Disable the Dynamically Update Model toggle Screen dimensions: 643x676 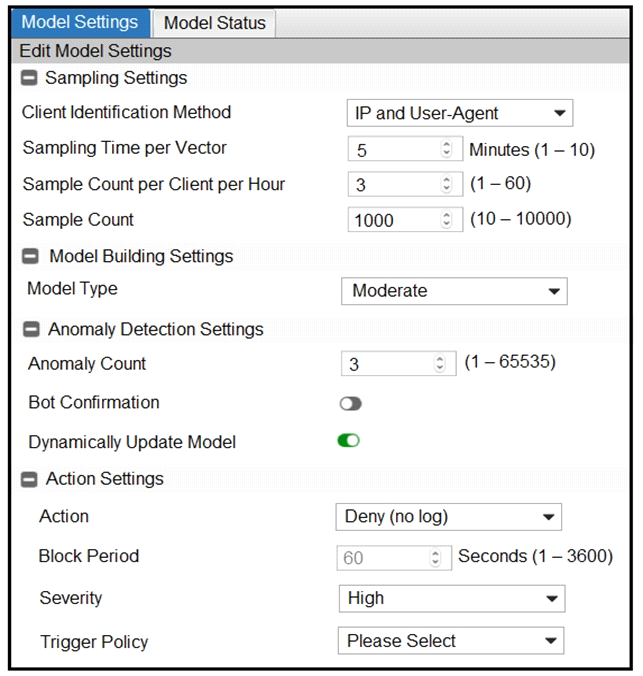348,441
